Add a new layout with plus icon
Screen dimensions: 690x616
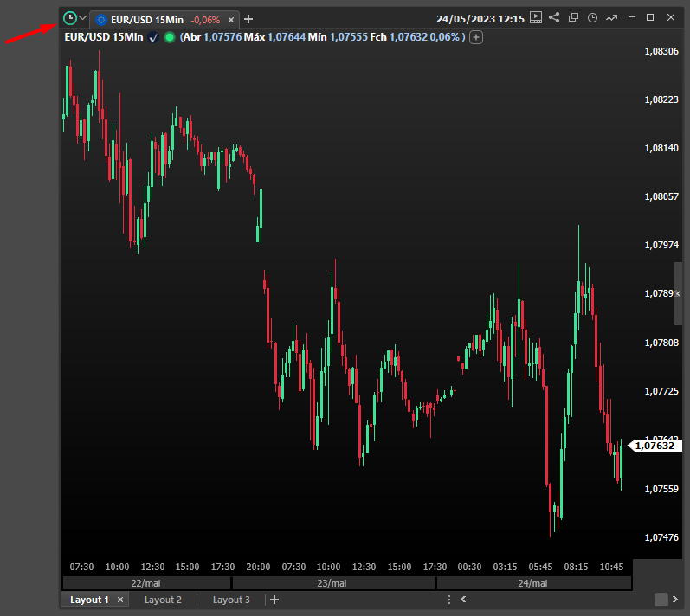(274, 600)
